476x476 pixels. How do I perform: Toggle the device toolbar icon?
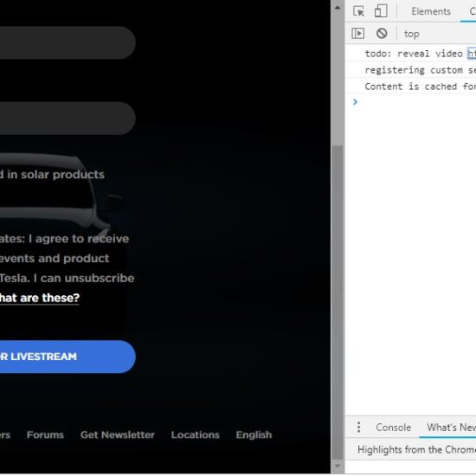point(381,11)
